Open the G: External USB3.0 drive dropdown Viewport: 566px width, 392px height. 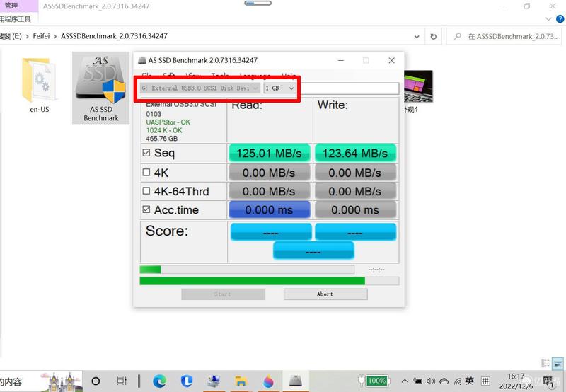[200, 88]
